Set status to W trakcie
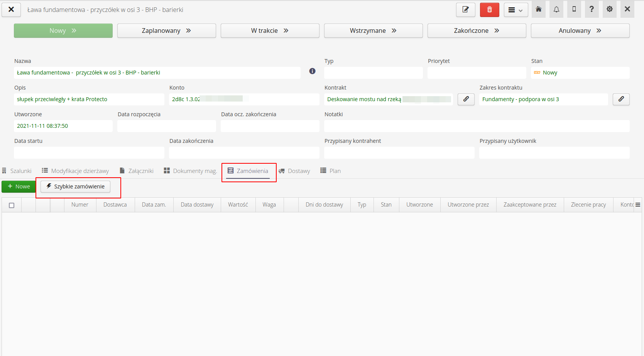Viewport: 644px width, 356px height. (x=270, y=31)
